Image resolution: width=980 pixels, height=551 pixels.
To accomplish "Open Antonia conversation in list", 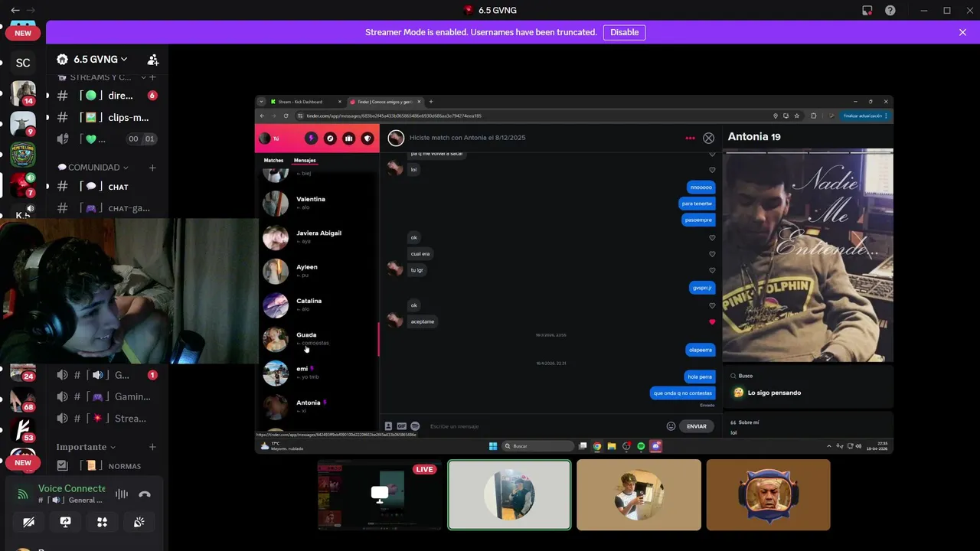I will coord(317,406).
